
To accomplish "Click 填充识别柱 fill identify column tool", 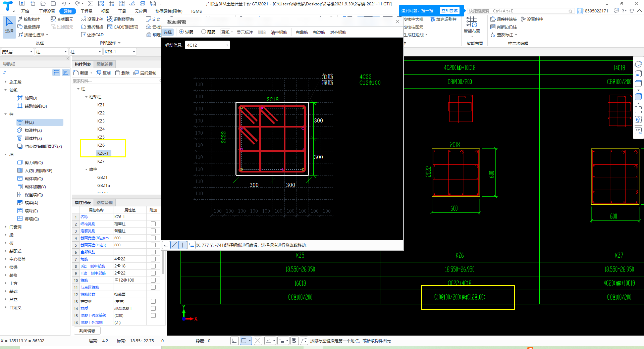I will click(443, 19).
